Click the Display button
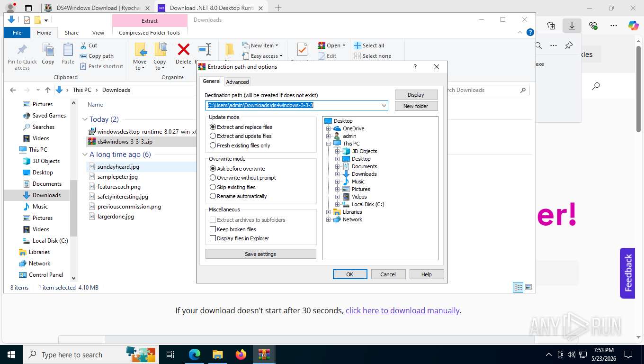Viewport: 644px width, 364px height. [x=416, y=95]
